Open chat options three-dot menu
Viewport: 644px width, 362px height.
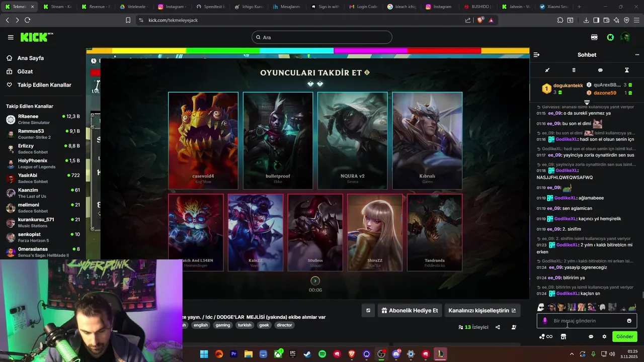tap(637, 55)
